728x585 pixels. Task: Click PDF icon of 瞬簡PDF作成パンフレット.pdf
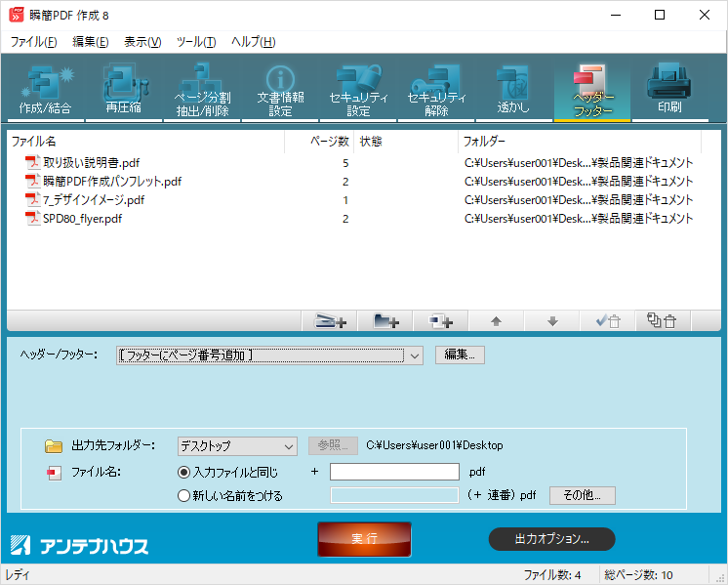tap(32, 182)
